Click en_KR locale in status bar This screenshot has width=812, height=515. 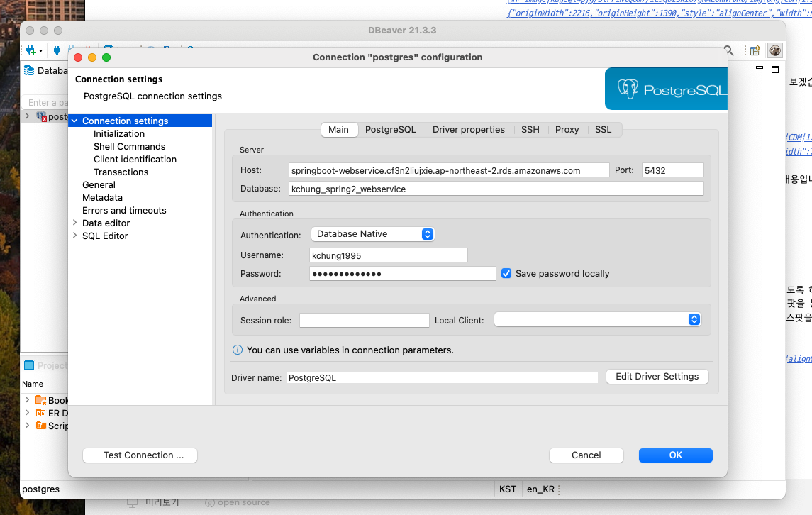[540, 489]
